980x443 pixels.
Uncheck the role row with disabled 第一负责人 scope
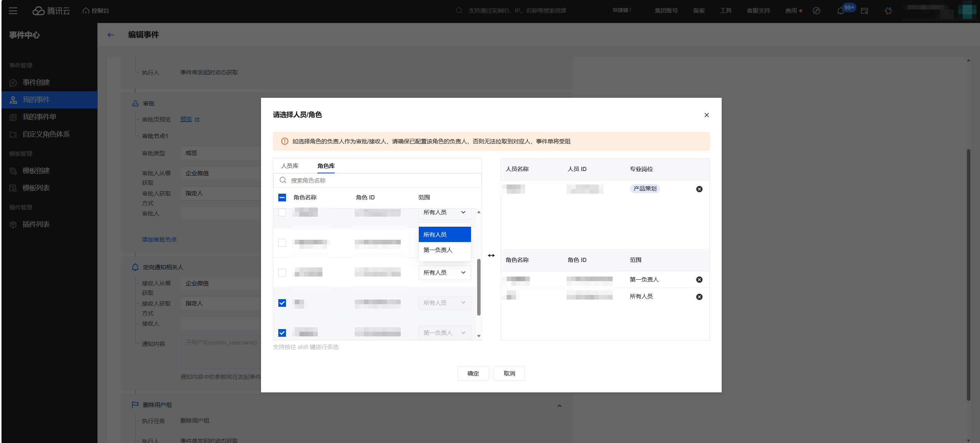[282, 333]
